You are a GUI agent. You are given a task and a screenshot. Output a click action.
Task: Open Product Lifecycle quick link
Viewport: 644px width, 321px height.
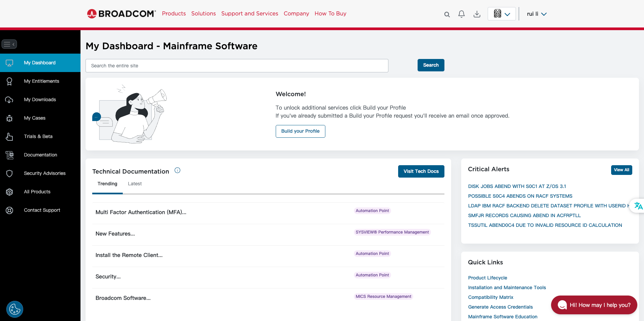coord(488,278)
